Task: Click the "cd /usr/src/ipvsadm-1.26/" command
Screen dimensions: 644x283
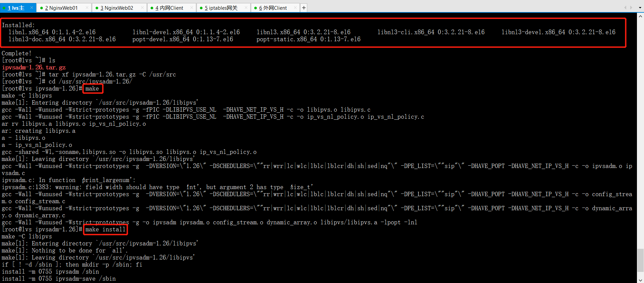Action: coord(91,81)
